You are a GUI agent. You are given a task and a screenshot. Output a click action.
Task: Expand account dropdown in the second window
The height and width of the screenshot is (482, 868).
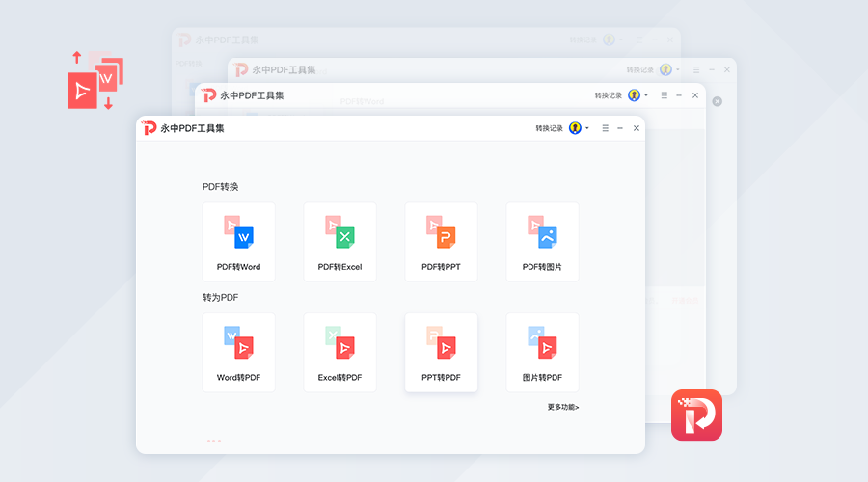click(646, 95)
